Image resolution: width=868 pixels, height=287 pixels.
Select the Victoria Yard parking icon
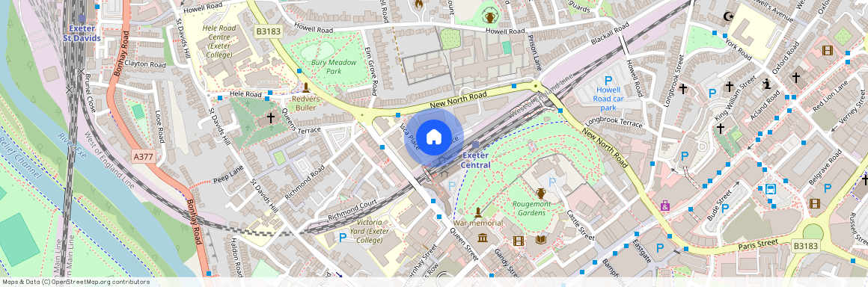tap(343, 237)
